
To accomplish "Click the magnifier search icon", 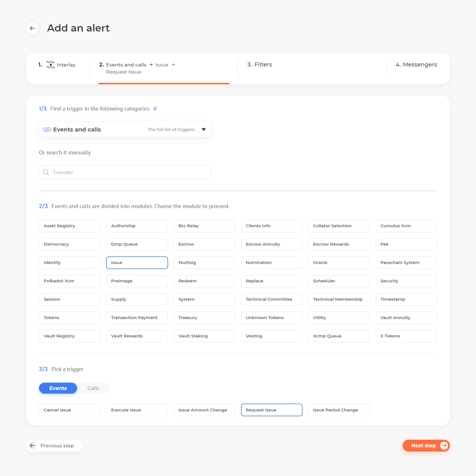I will coord(46,172).
